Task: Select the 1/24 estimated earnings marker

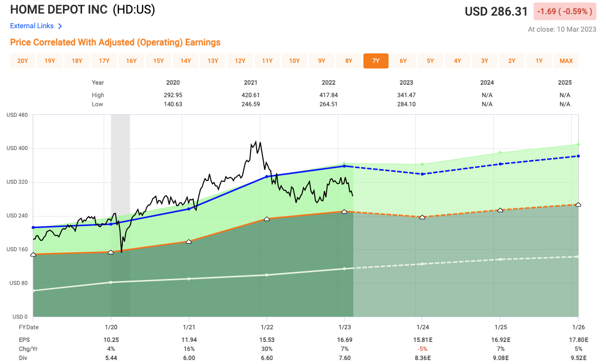Action: [x=423, y=216]
